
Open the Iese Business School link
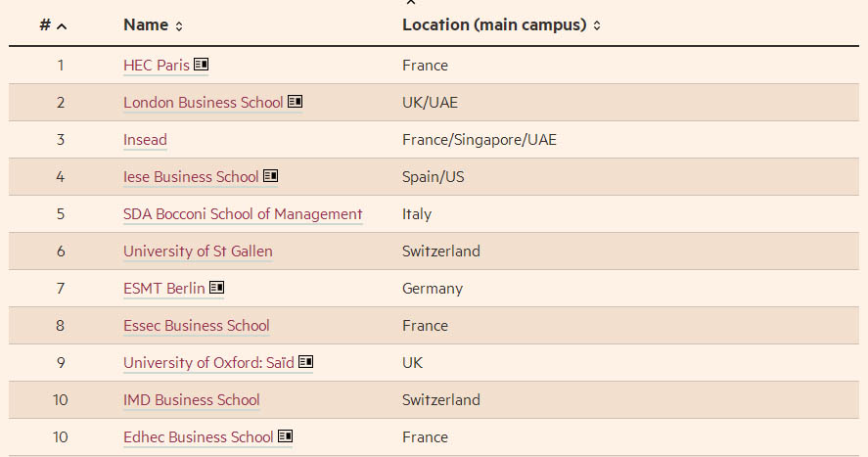(191, 177)
